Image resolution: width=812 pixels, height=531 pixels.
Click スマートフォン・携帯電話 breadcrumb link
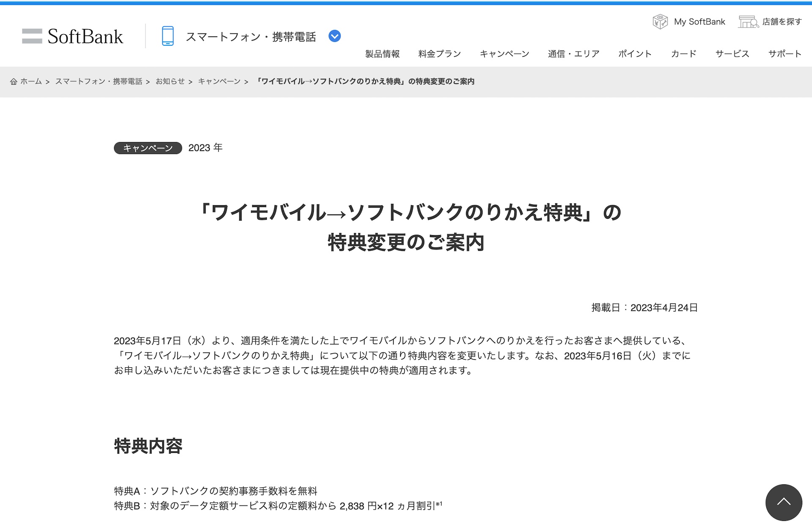99,81
